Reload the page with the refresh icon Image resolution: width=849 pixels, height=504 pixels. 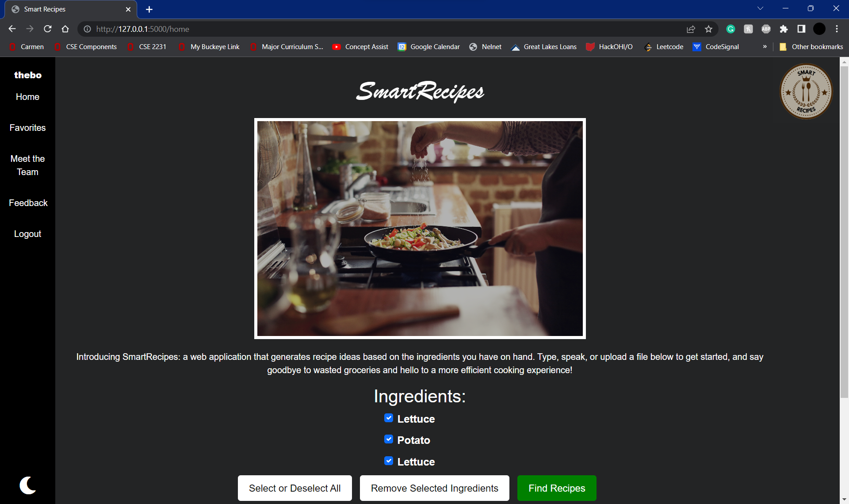(48, 29)
